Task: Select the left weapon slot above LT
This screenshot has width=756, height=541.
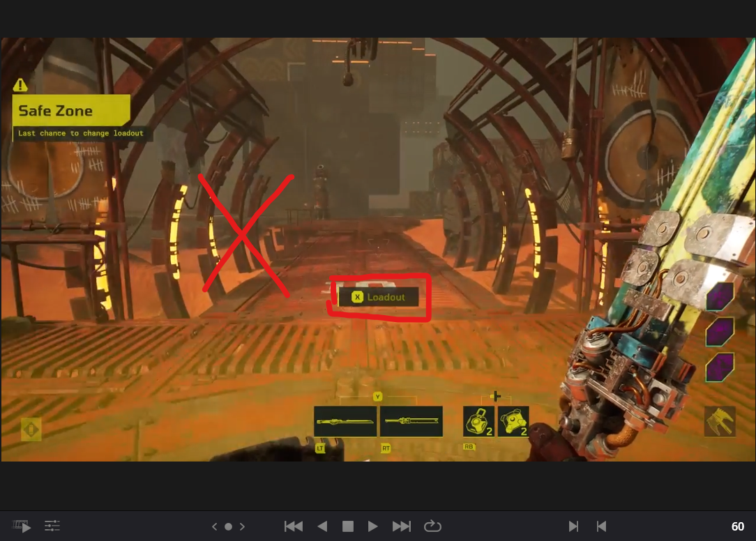Action: [345, 421]
